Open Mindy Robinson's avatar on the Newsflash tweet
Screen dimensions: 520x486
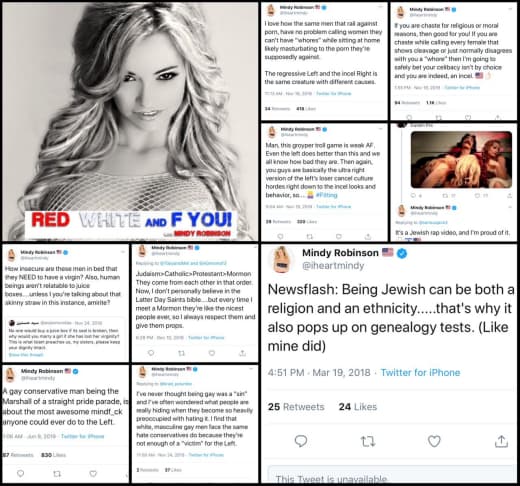pos(282,259)
